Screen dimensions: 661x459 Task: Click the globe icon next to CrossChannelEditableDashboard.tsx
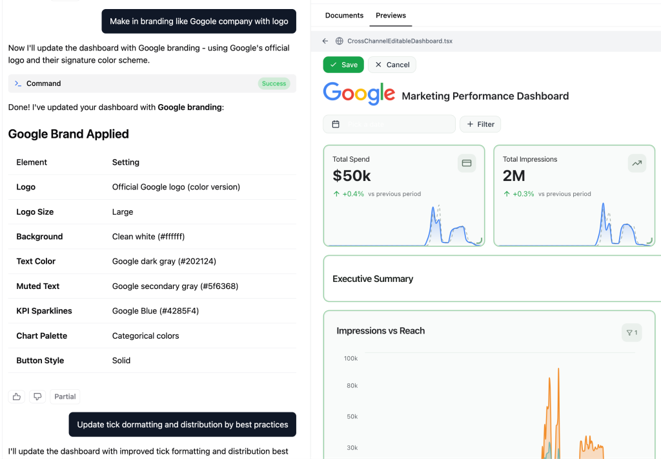coord(339,41)
